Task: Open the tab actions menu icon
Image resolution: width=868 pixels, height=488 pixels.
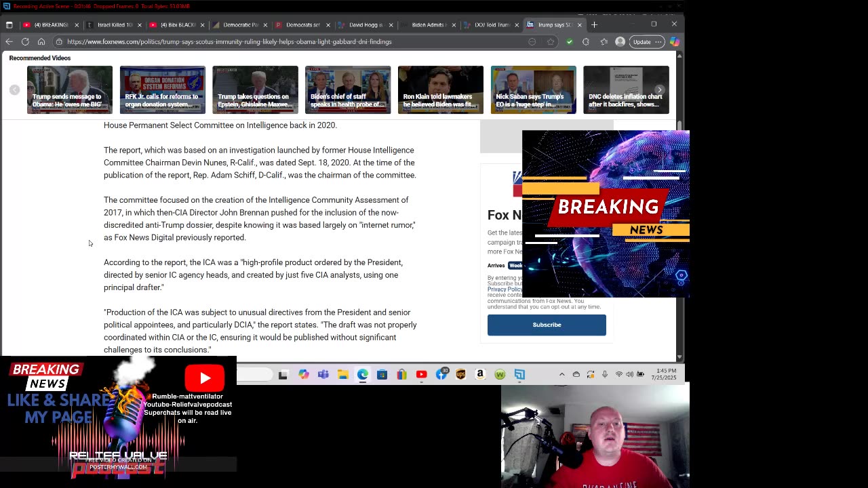Action: point(9,25)
